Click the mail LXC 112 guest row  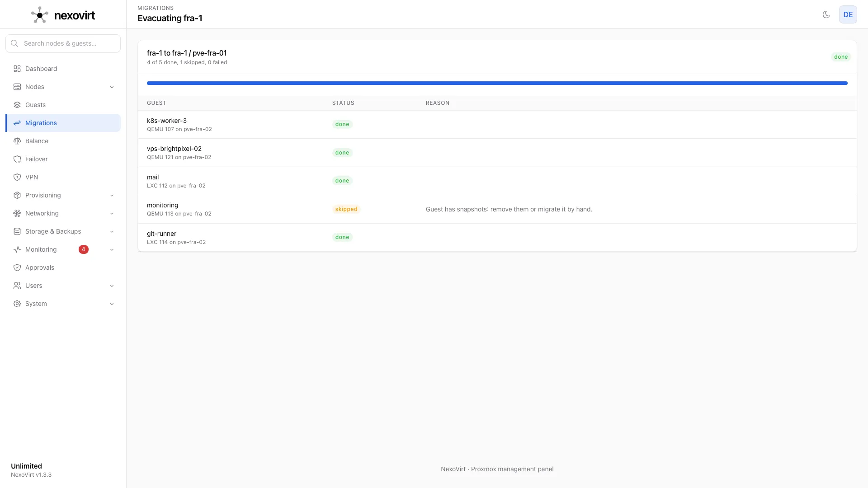point(497,181)
